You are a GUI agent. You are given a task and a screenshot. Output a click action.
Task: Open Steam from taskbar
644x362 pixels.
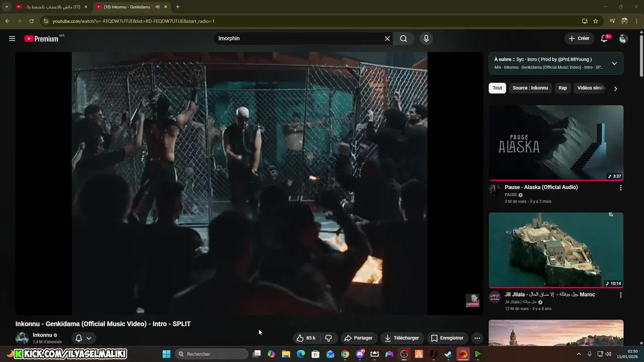(448, 354)
